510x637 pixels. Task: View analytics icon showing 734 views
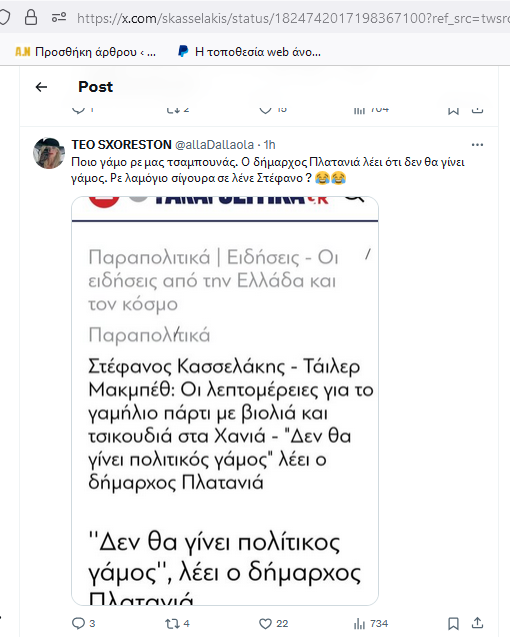tap(359, 624)
